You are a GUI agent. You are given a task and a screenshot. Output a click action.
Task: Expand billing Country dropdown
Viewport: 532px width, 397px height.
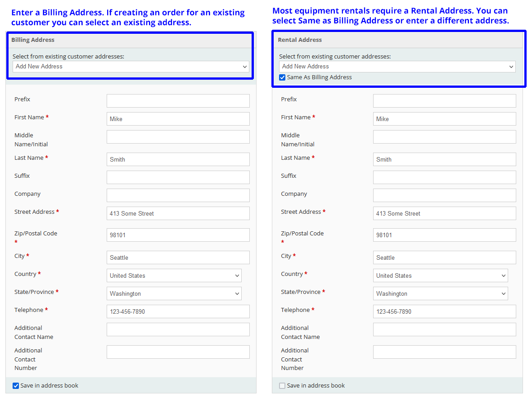pos(174,275)
